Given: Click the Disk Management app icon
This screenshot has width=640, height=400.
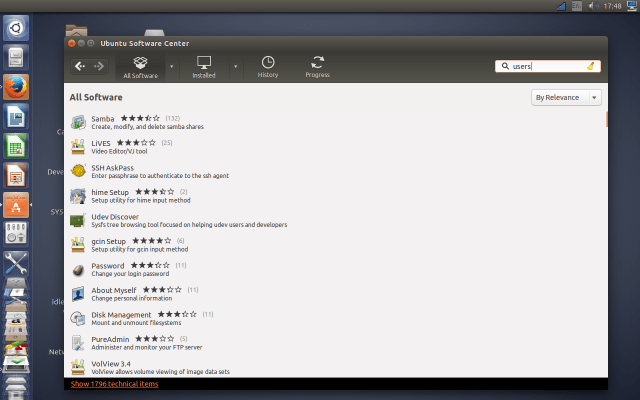Looking at the screenshot, I should [78, 318].
